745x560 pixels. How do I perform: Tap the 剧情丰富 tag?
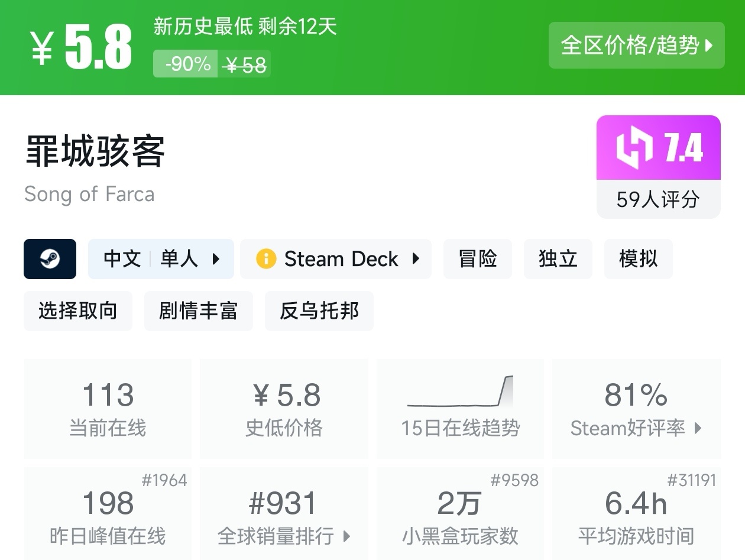[x=198, y=311]
